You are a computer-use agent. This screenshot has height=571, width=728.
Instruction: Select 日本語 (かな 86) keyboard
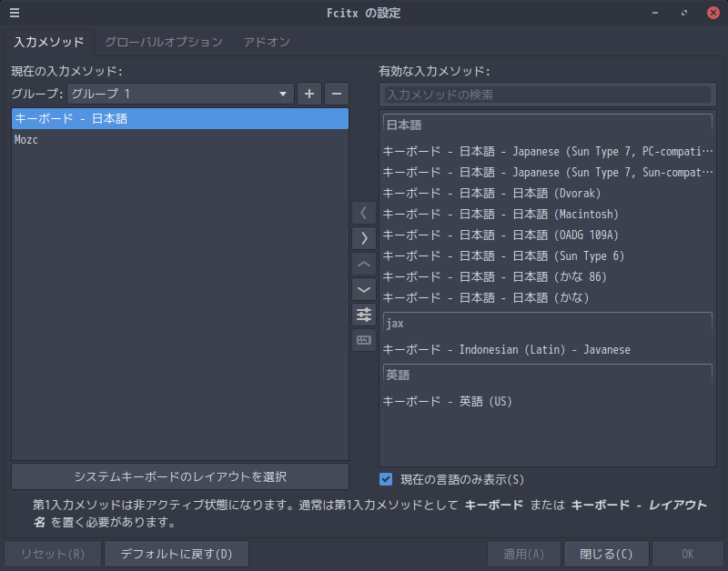[548, 276]
